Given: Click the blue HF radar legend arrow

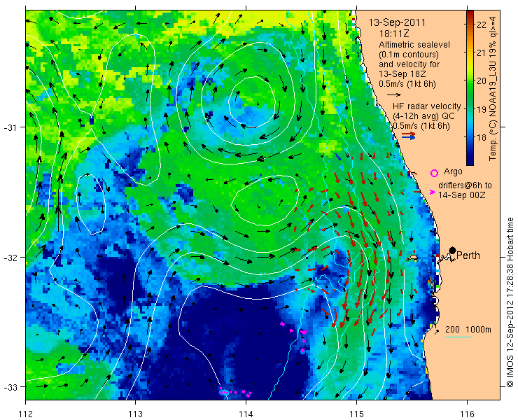Looking at the screenshot, I should coord(409,137).
